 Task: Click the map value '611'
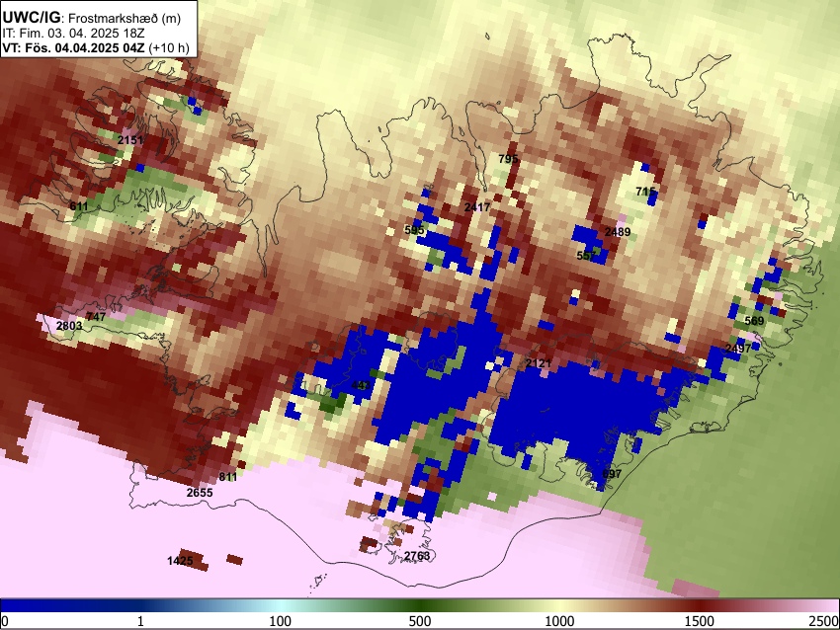(x=79, y=206)
